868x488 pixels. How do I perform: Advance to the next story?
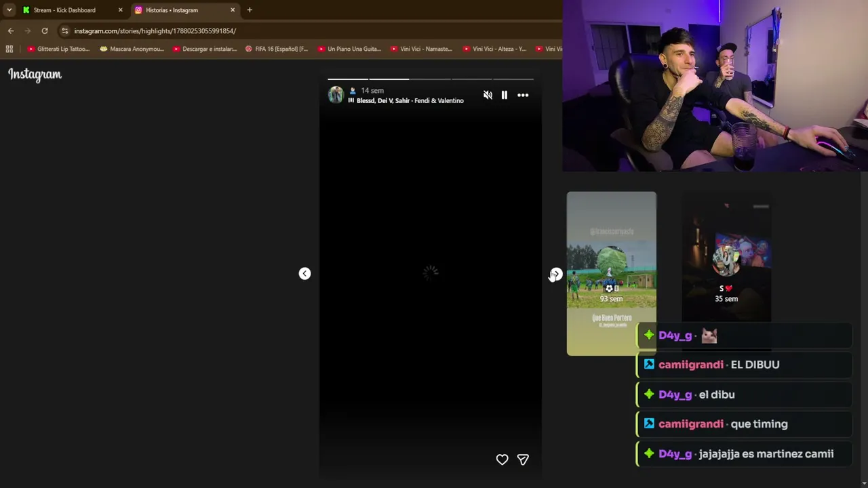[555, 273]
